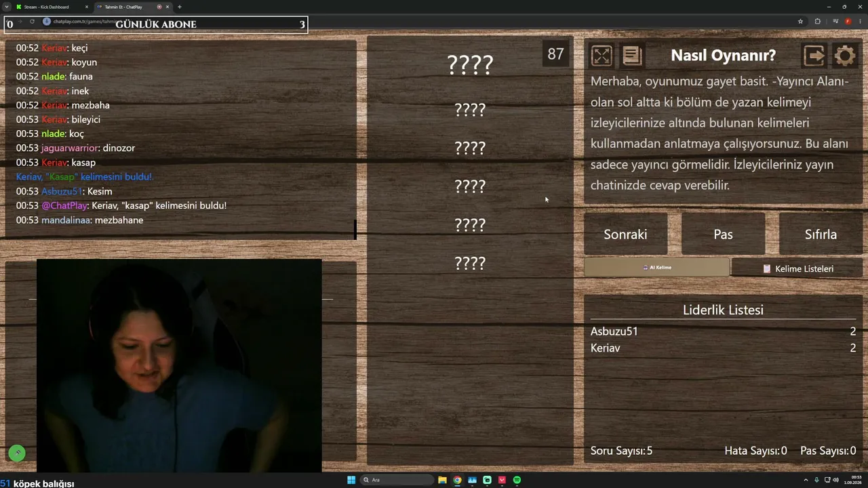Close the Tahmin Et - ChatPlay tab
The image size is (868, 488).
(167, 7)
